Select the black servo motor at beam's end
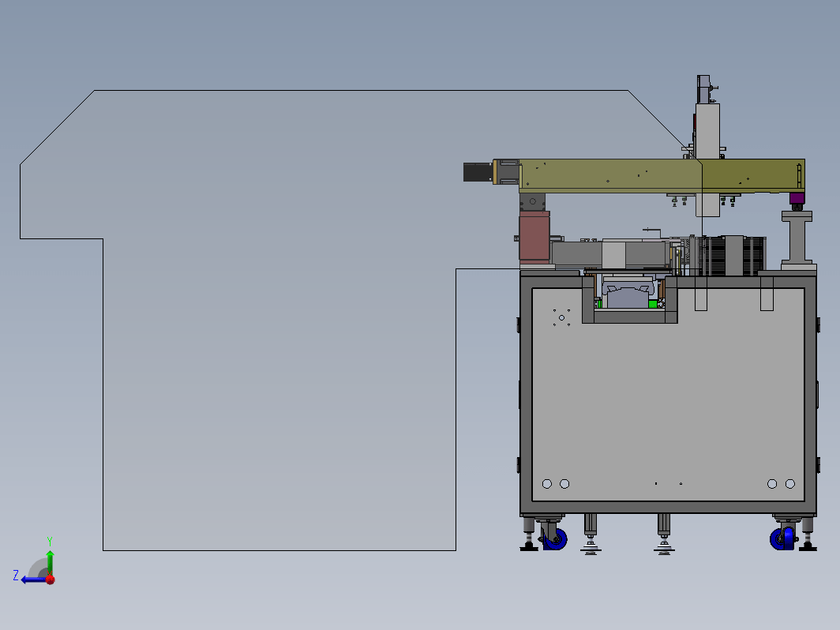The width and height of the screenshot is (840, 630). tap(478, 172)
